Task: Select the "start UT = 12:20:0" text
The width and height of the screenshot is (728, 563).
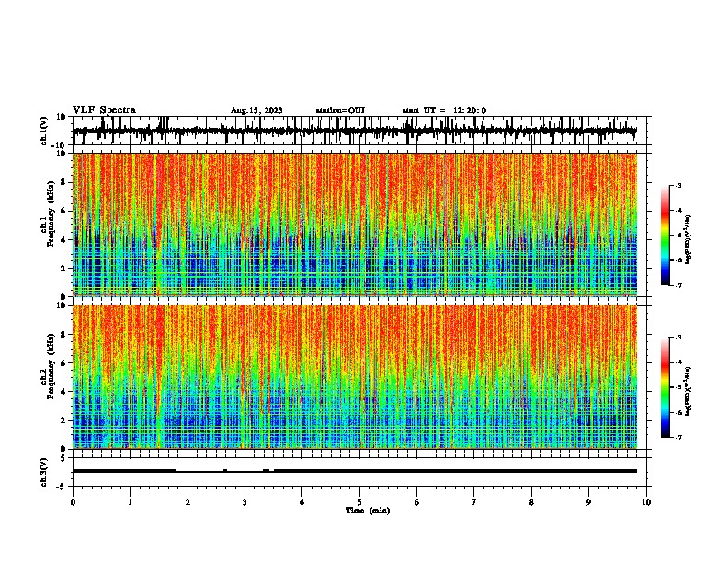Action: pos(444,110)
